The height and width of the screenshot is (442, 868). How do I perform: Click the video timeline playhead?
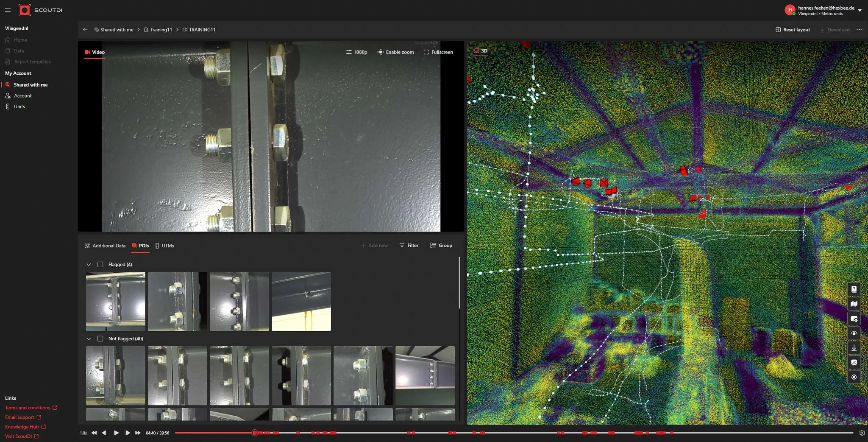pos(254,433)
